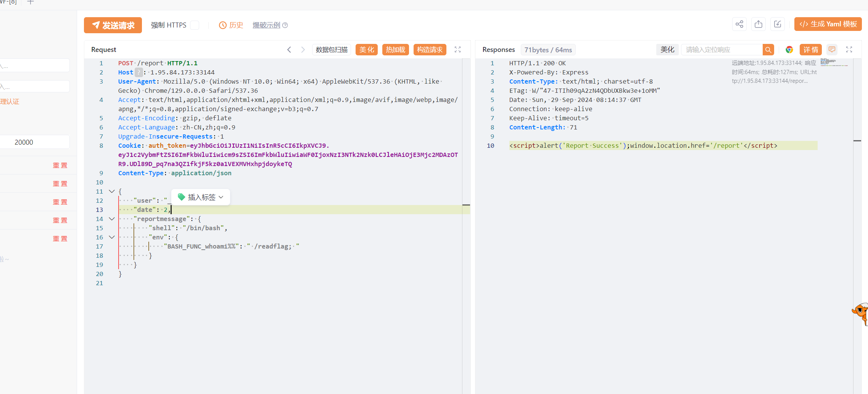Click the second 重置 reset link

[x=60, y=184]
